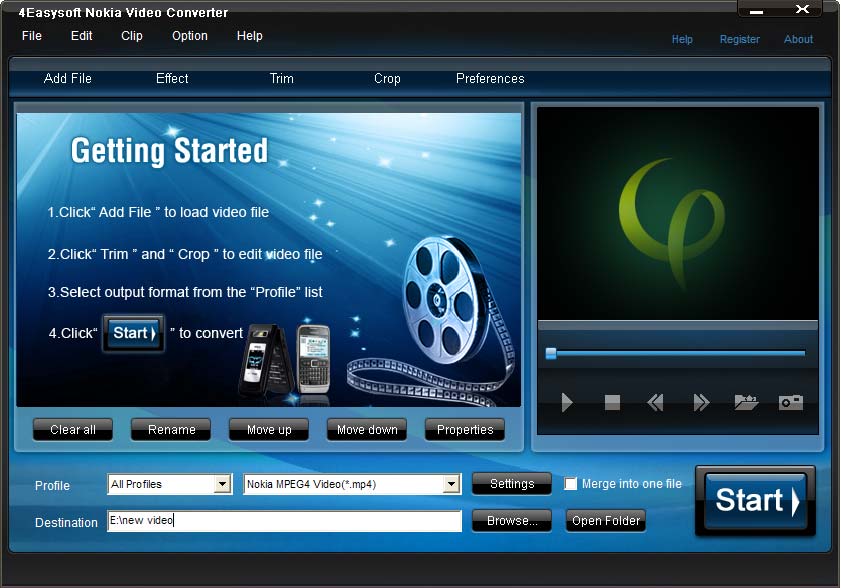Open the Crop tool
The image size is (841, 588).
tap(386, 78)
